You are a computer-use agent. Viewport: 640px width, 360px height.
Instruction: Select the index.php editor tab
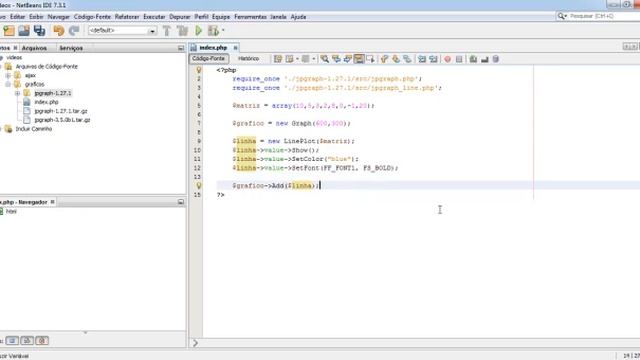[x=213, y=48]
